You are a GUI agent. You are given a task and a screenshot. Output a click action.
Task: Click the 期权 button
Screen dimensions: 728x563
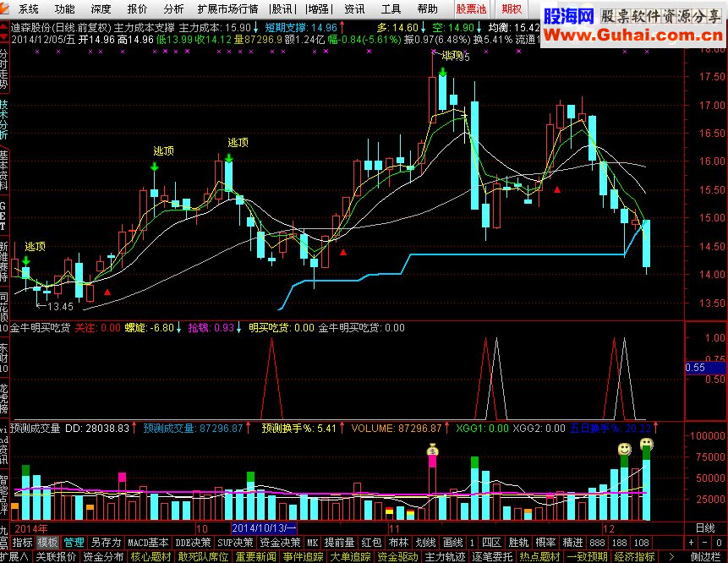click(x=512, y=8)
